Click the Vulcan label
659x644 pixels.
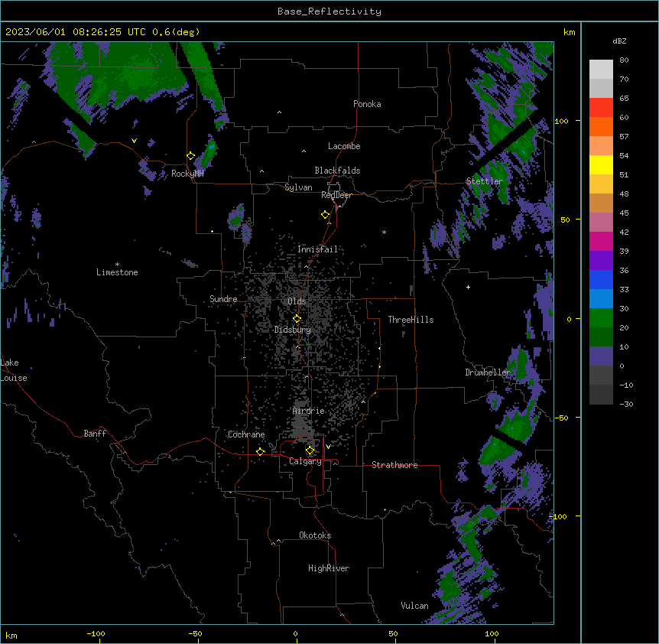pyautogui.click(x=415, y=606)
